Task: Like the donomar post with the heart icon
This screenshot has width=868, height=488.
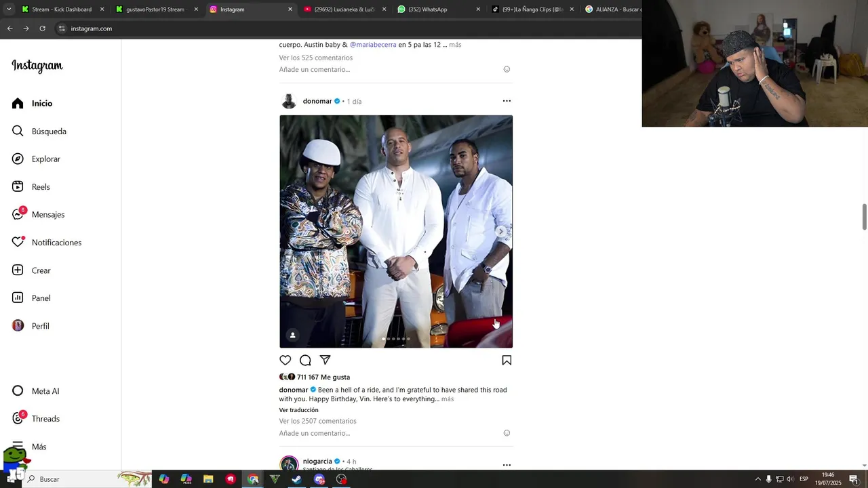Action: [285, 360]
